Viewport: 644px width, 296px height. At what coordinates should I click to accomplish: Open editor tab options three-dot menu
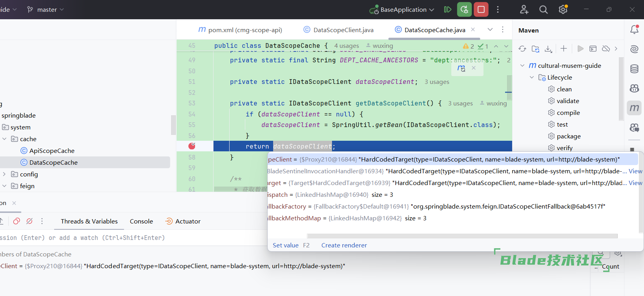click(503, 29)
